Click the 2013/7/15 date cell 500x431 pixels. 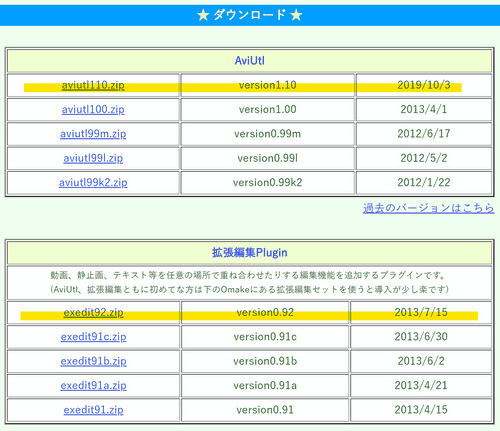click(421, 313)
